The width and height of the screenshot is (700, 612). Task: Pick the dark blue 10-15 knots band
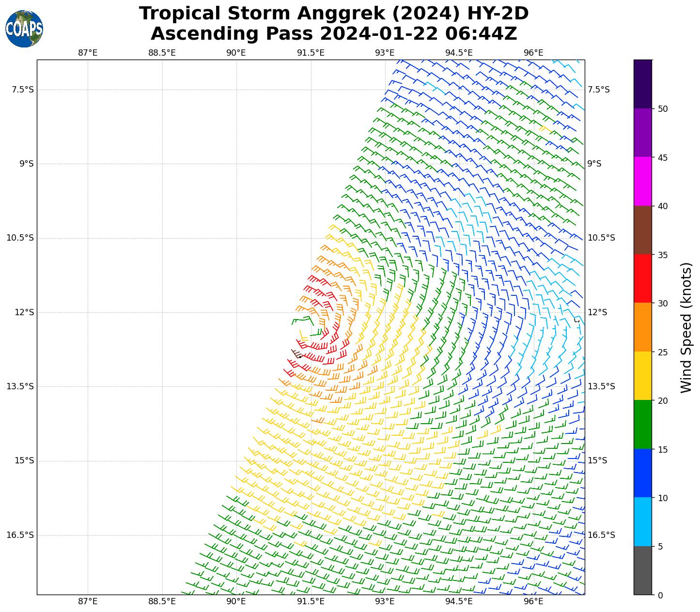(x=643, y=473)
